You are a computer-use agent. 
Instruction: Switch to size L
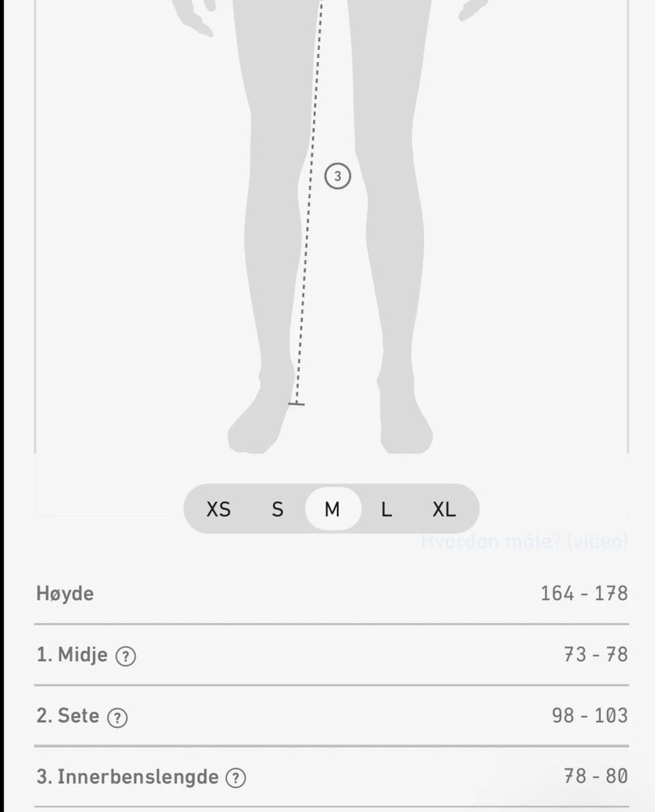click(x=386, y=510)
